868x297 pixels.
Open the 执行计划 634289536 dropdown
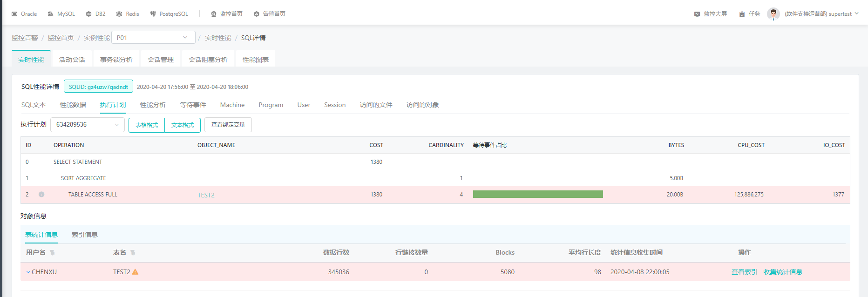click(88, 124)
